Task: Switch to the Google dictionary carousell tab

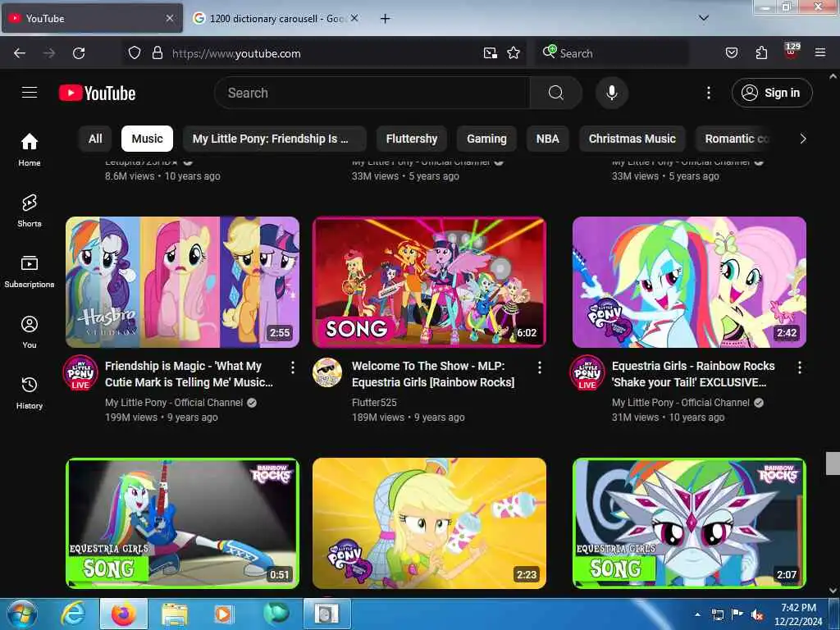Action: [x=276, y=19]
